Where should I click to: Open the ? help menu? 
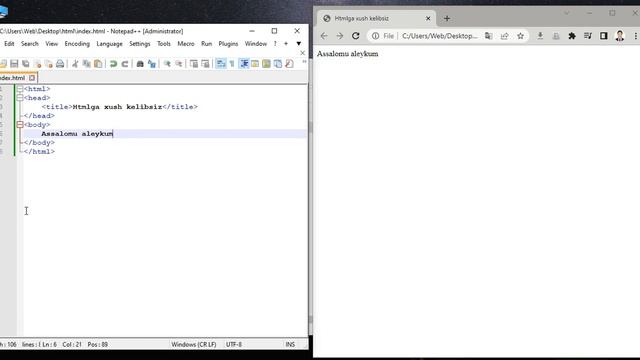click(x=275, y=44)
